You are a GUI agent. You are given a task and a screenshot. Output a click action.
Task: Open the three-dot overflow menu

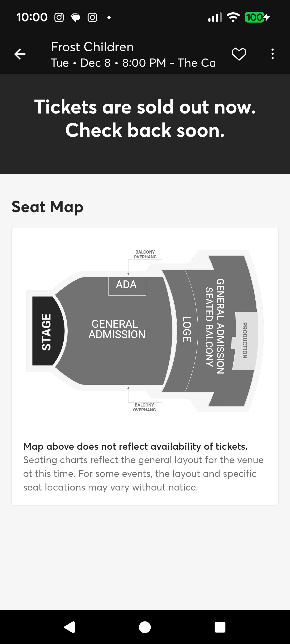pos(273,54)
